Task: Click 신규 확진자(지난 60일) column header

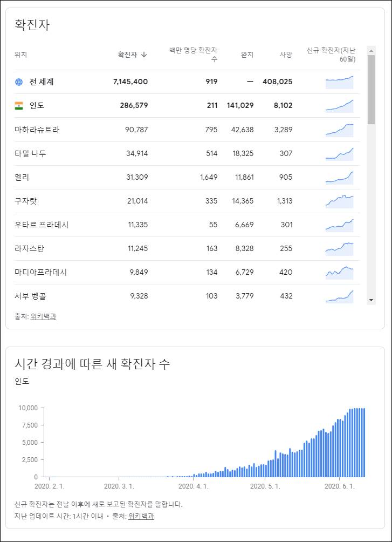Action: (x=331, y=55)
